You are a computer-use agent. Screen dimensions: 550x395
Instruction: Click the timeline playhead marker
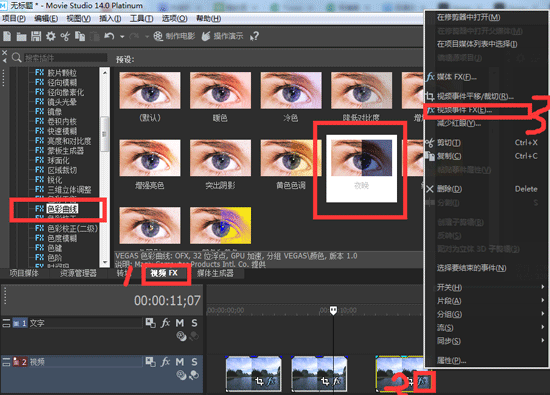tap(333, 310)
